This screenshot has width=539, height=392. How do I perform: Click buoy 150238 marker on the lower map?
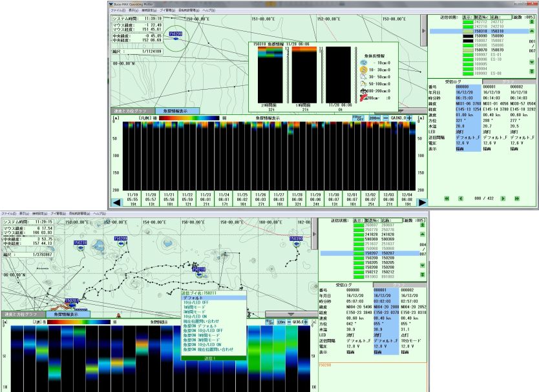(x=80, y=243)
